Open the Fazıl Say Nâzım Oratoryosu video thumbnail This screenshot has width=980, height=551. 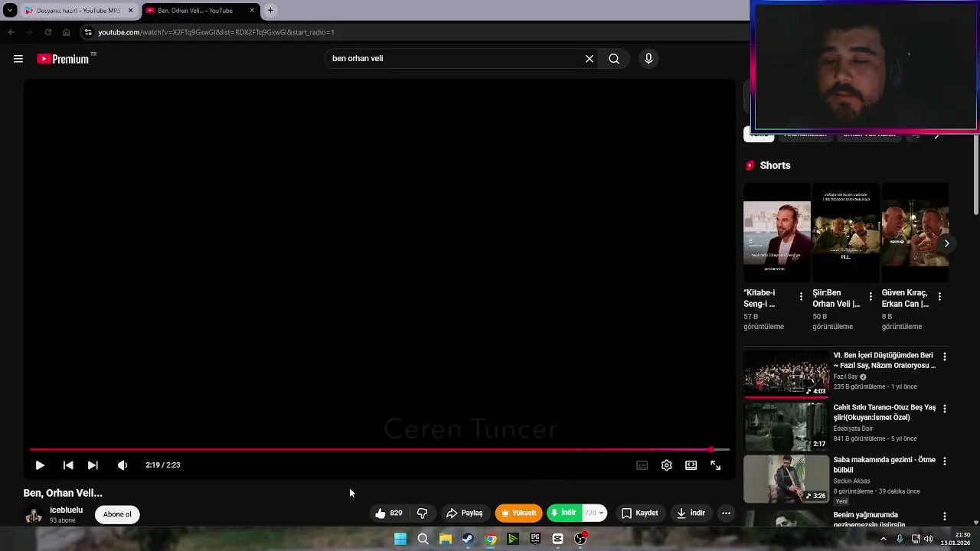click(x=786, y=374)
